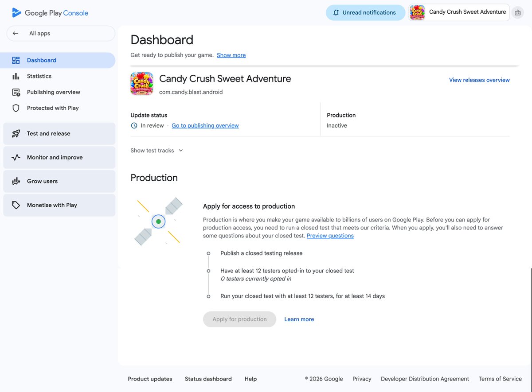
Task: Open the View releases overview link
Action: (x=479, y=80)
